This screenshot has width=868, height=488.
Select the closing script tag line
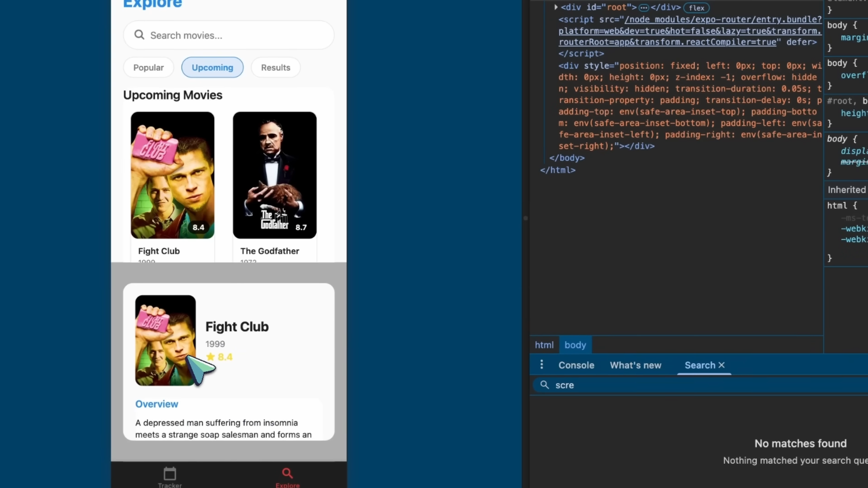point(581,53)
